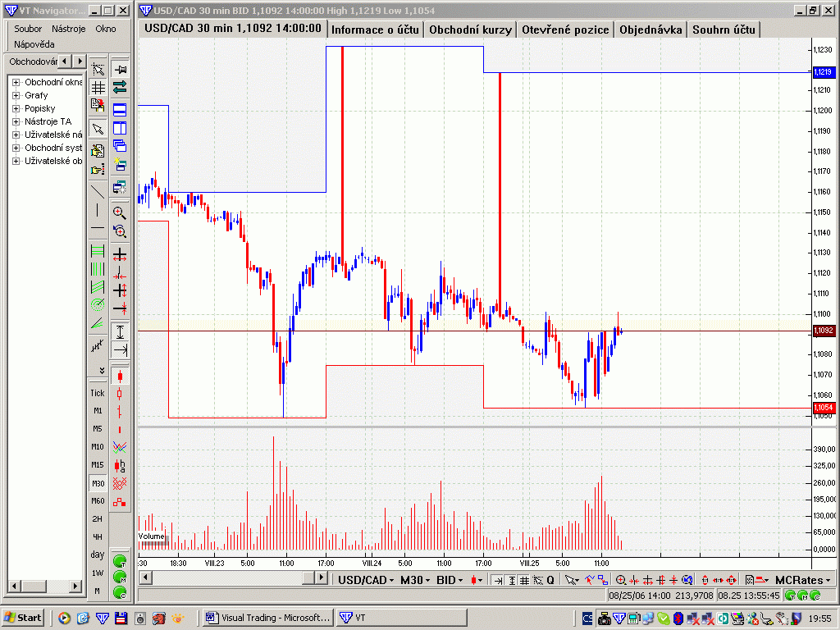Viewport: 840px width, 630px height.
Task: Select the 4H timeframe button
Action: click(98, 536)
